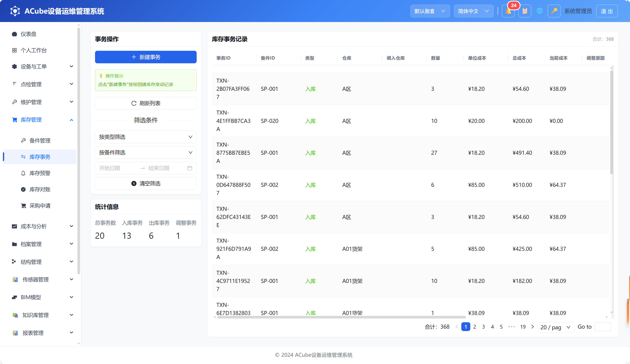Open 简体中文 language dropdown
Viewport: 630px width, 364px height.
[474, 11]
